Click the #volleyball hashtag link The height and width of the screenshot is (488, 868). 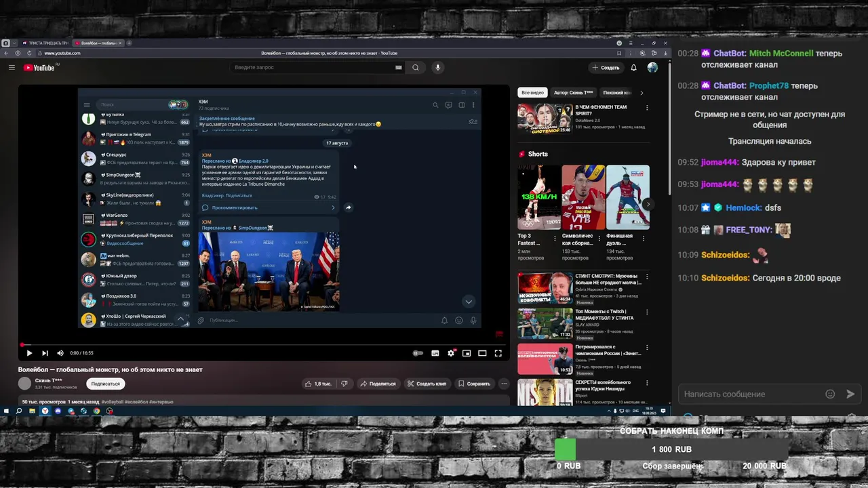point(111,402)
